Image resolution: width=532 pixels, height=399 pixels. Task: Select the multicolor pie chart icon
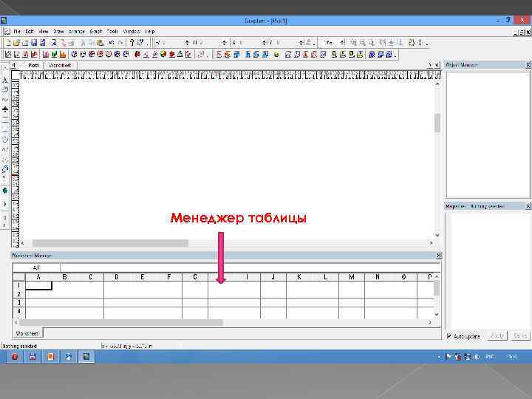(163, 54)
